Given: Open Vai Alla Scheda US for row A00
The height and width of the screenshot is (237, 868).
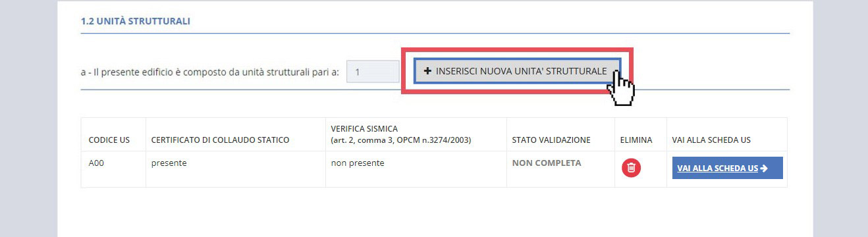Looking at the screenshot, I should coord(727,168).
